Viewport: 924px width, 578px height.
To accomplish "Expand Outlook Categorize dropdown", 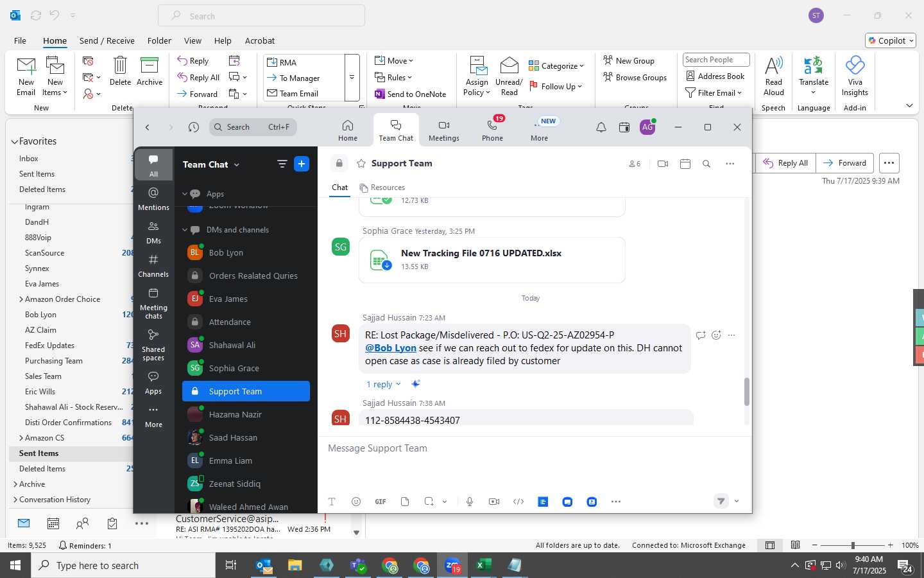I will pyautogui.click(x=556, y=66).
